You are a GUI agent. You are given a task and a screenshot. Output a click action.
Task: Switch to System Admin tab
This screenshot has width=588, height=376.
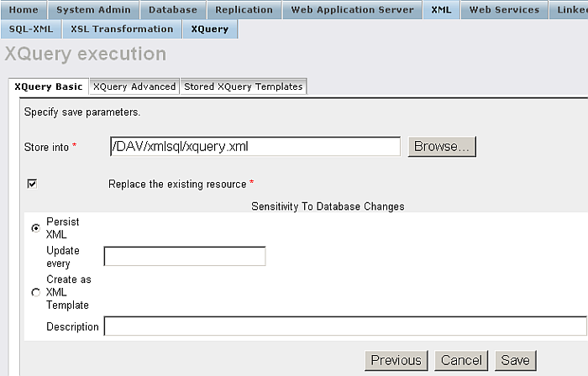(x=93, y=10)
